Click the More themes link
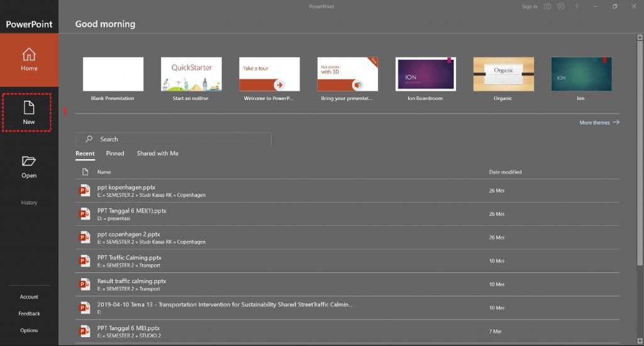The image size is (644, 346). tap(599, 123)
